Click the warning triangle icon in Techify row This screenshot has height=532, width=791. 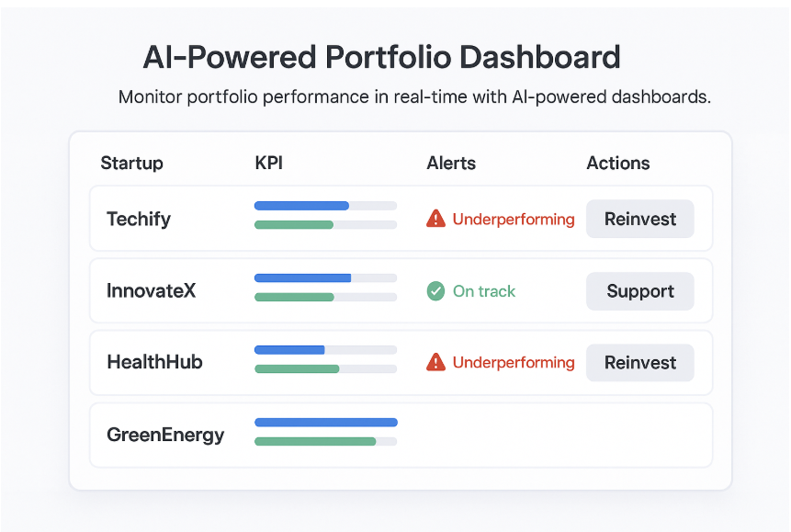click(435, 219)
